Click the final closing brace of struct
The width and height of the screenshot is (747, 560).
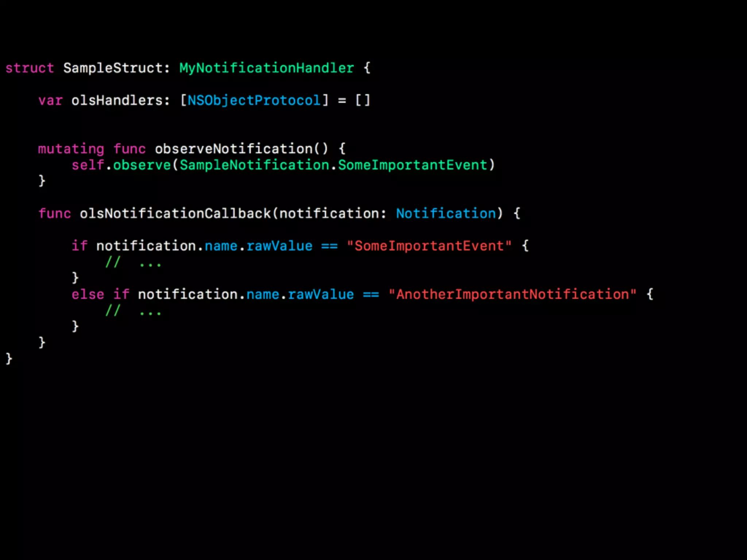pos(9,359)
